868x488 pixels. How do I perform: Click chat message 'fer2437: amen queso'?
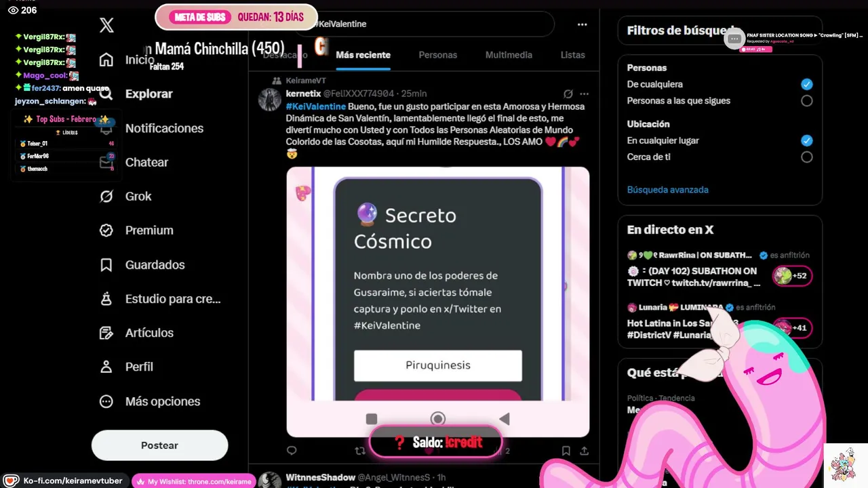[62, 88]
